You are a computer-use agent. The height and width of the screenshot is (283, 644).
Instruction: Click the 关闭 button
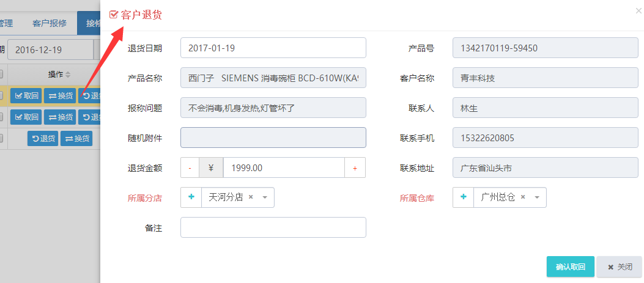[x=620, y=266]
